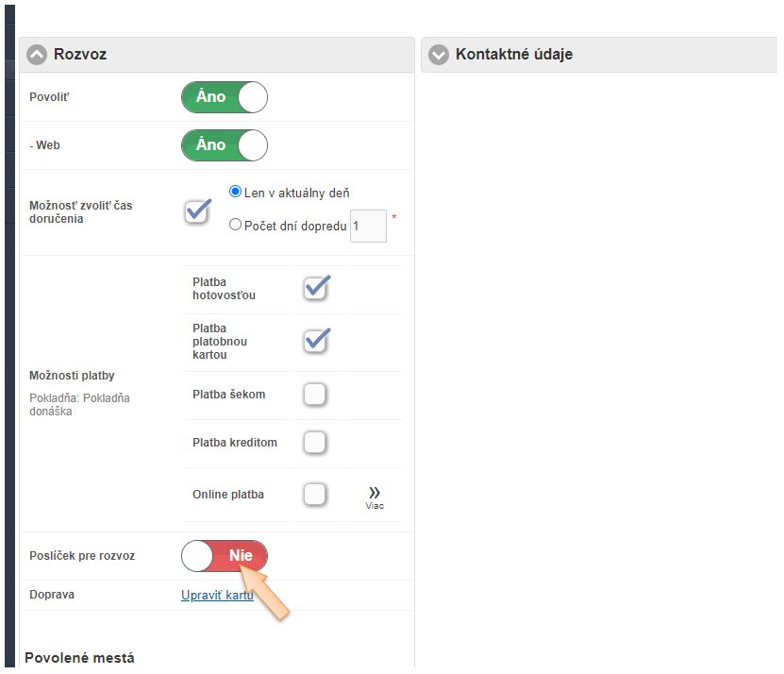Click the Platba hotovosťou label
Screen dimensions: 784x674
[x=224, y=289]
